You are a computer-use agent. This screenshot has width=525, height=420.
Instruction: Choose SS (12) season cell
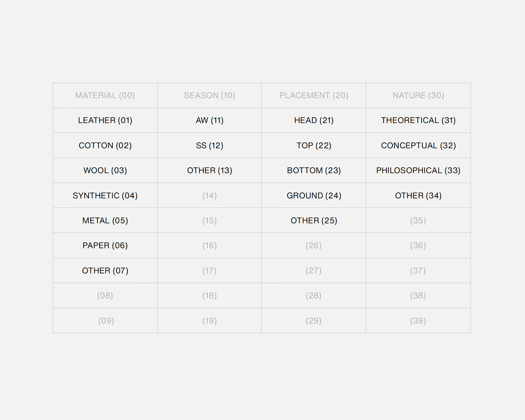pyautogui.click(x=209, y=146)
